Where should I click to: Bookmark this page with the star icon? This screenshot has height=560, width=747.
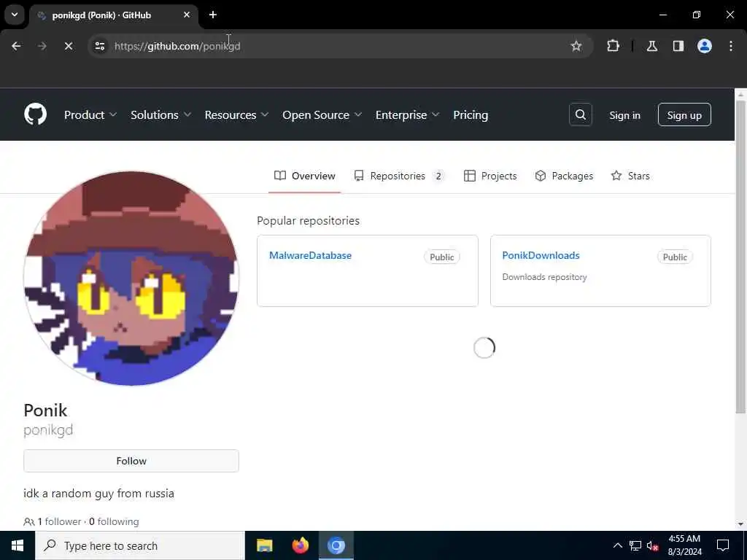pyautogui.click(x=576, y=46)
